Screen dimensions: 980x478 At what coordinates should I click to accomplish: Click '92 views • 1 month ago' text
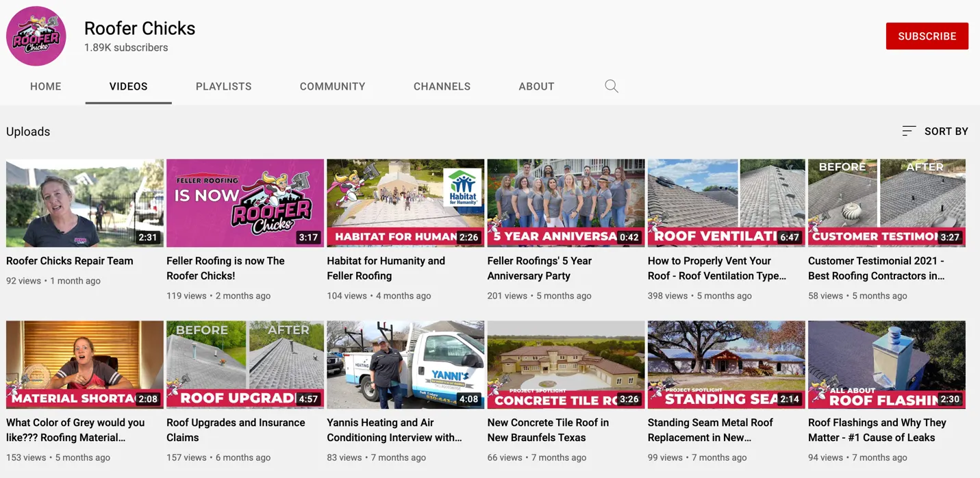click(x=53, y=281)
